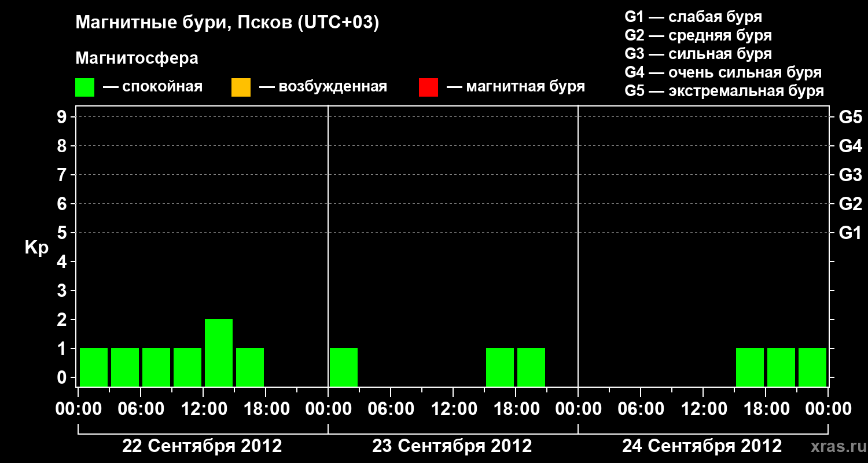Viewport: 868px width, 463px height.
Task: Click the 06:00 tick label of 22 September
Action: 141,409
